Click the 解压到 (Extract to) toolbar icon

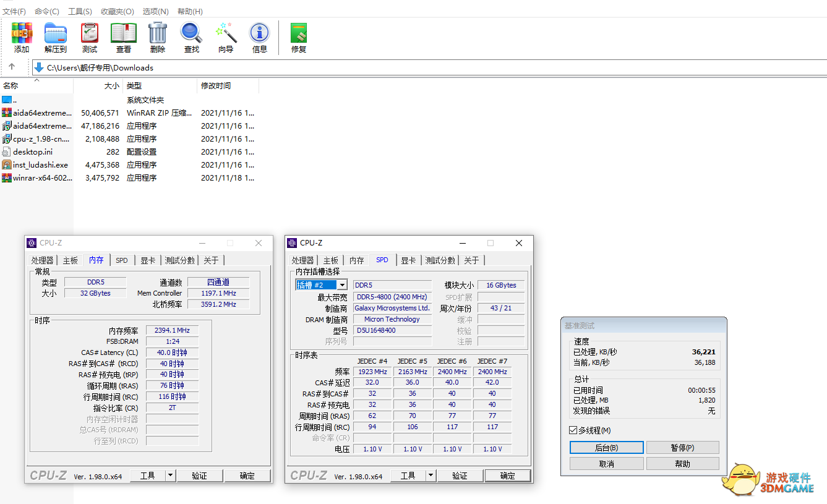[x=56, y=33]
